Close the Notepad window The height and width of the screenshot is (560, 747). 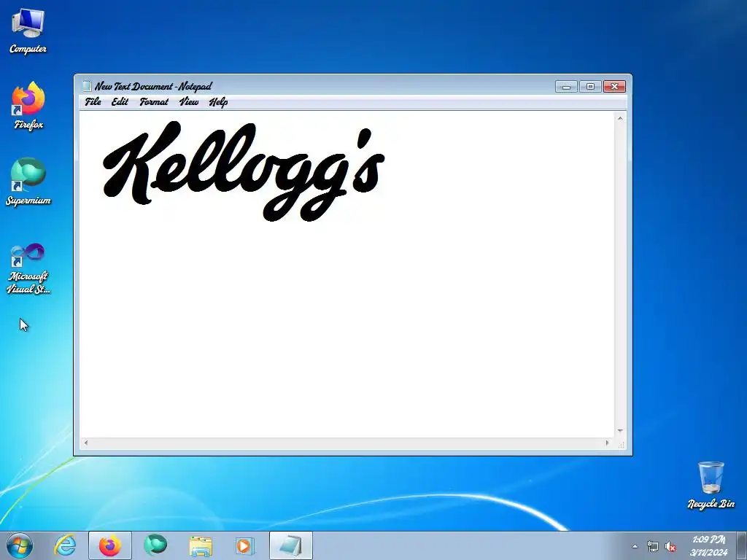coord(614,86)
